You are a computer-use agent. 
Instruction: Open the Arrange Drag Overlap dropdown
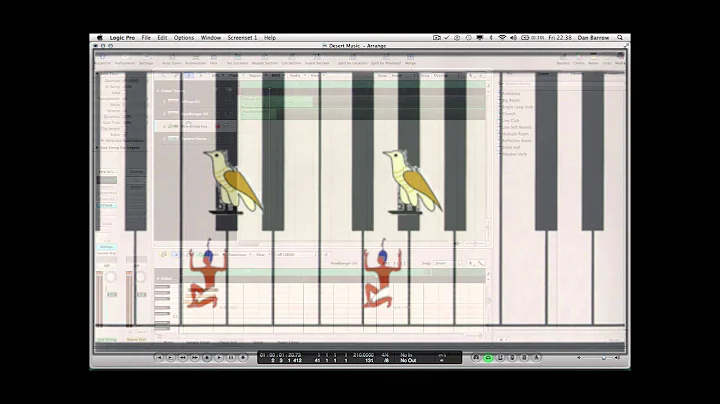(x=446, y=75)
